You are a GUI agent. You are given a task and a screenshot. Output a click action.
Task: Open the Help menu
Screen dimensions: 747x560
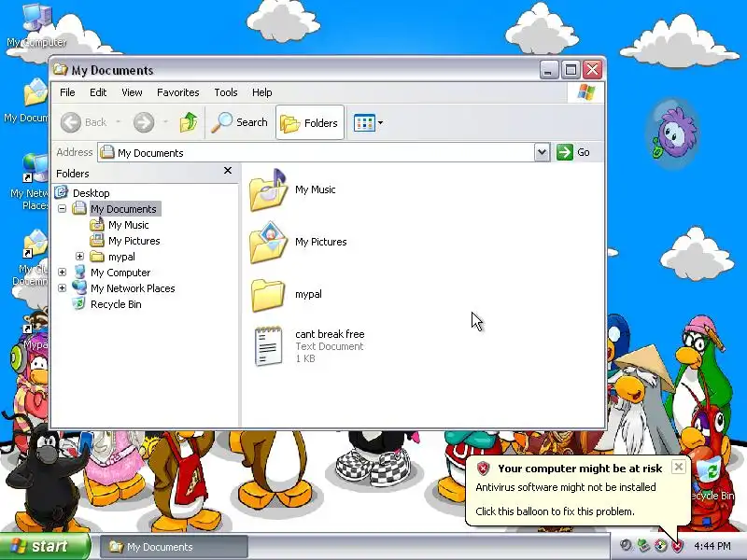coord(262,92)
